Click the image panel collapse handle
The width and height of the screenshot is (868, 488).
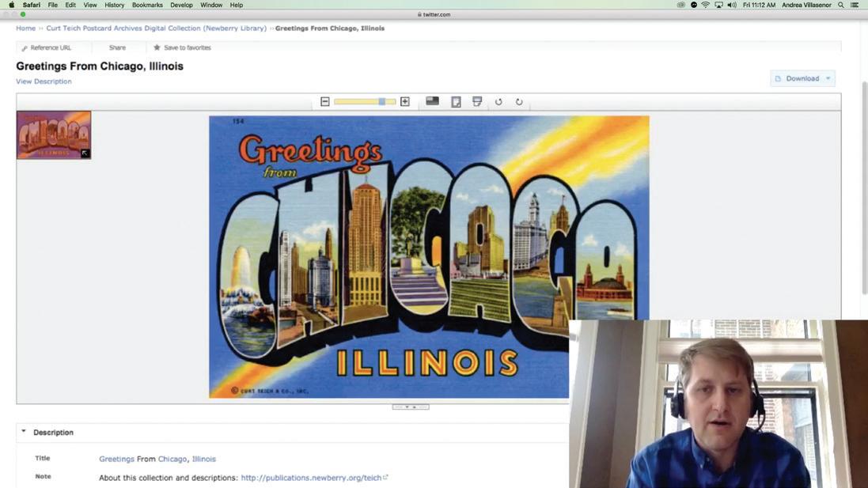coord(411,407)
